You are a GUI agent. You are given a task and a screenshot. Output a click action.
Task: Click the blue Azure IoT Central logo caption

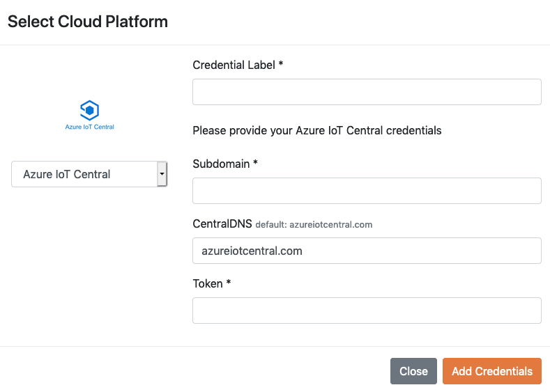tap(89, 127)
